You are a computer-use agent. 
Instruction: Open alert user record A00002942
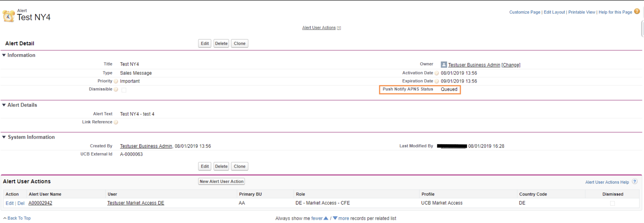40,203
